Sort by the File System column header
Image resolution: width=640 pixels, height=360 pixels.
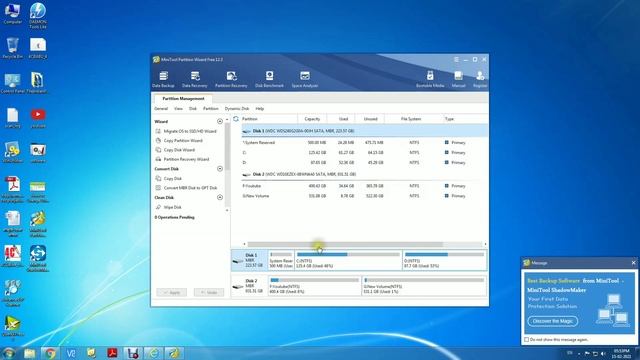coord(411,119)
